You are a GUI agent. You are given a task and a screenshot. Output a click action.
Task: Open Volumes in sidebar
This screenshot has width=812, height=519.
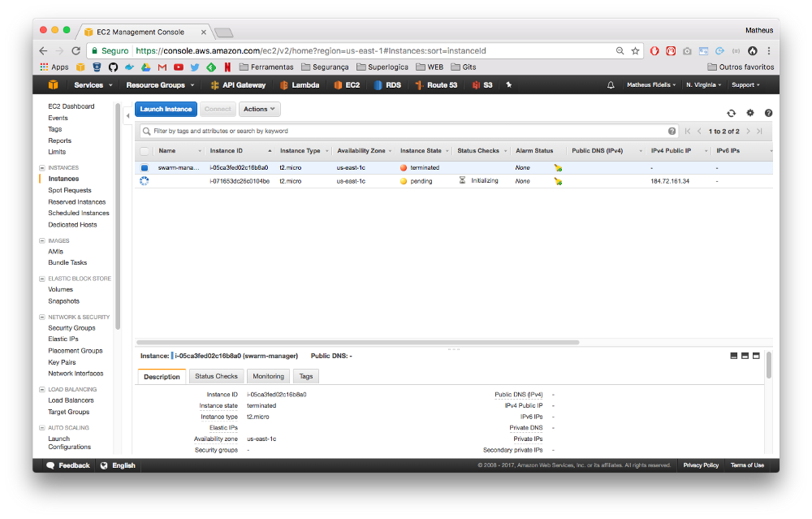coord(60,289)
